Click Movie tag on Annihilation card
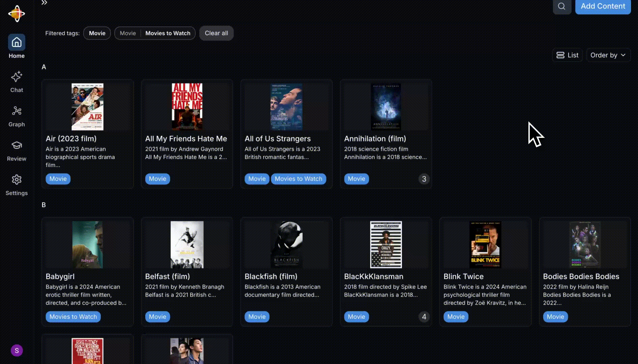 (x=356, y=179)
